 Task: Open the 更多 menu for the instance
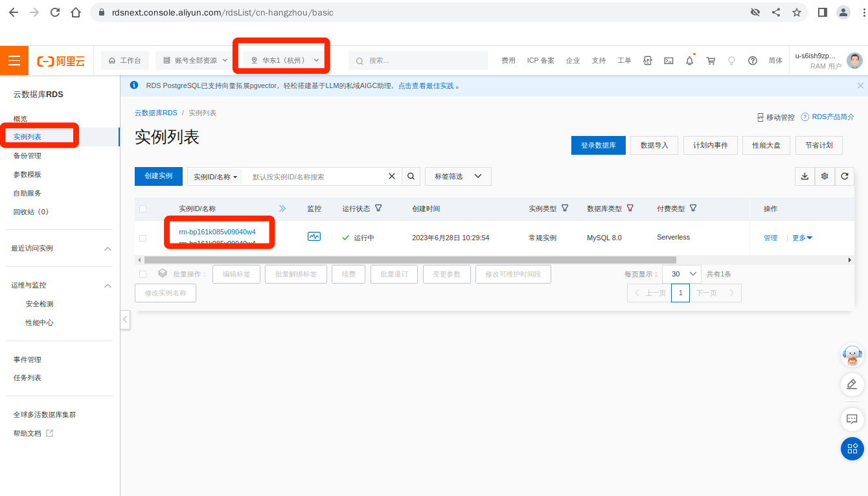tap(802, 238)
